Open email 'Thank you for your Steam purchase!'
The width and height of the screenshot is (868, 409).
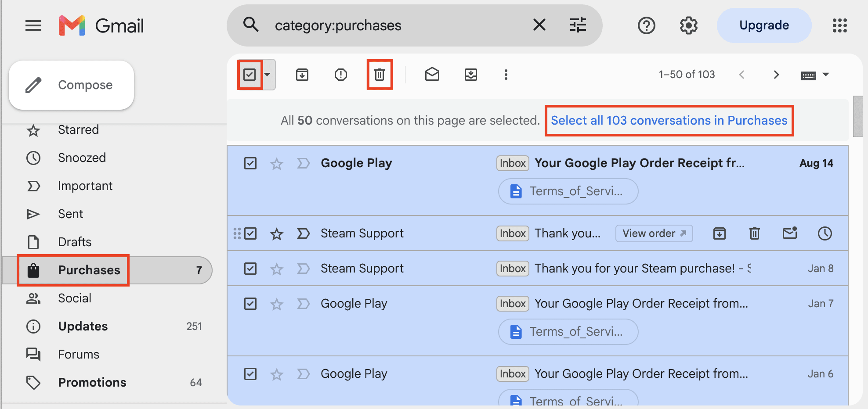[634, 269]
